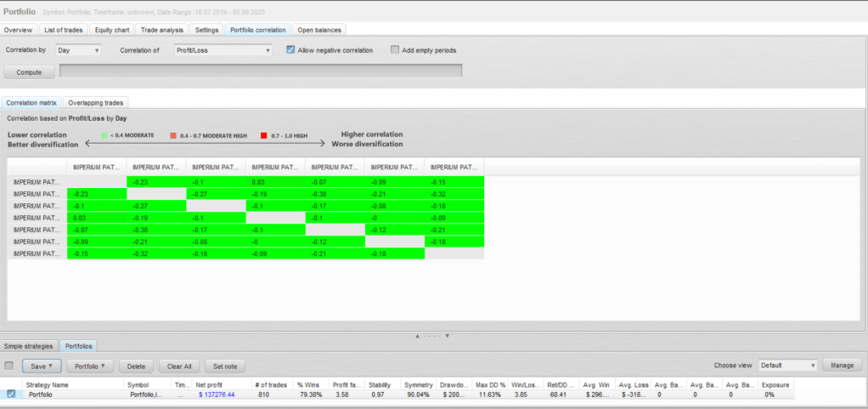This screenshot has height=409, width=868.
Task: Click the Manage views button
Action: [842, 366]
